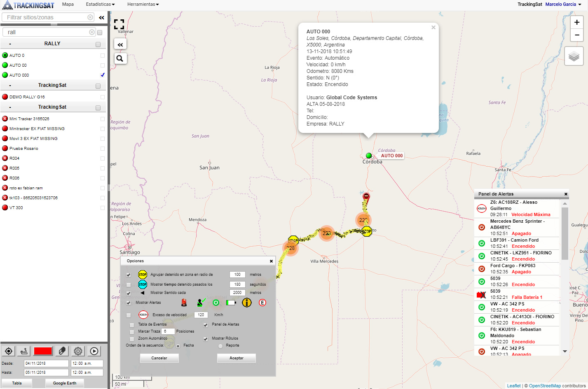Click Aceptar in Opciones dialog
Image resolution: width=588 pixels, height=389 pixels.
237,358
